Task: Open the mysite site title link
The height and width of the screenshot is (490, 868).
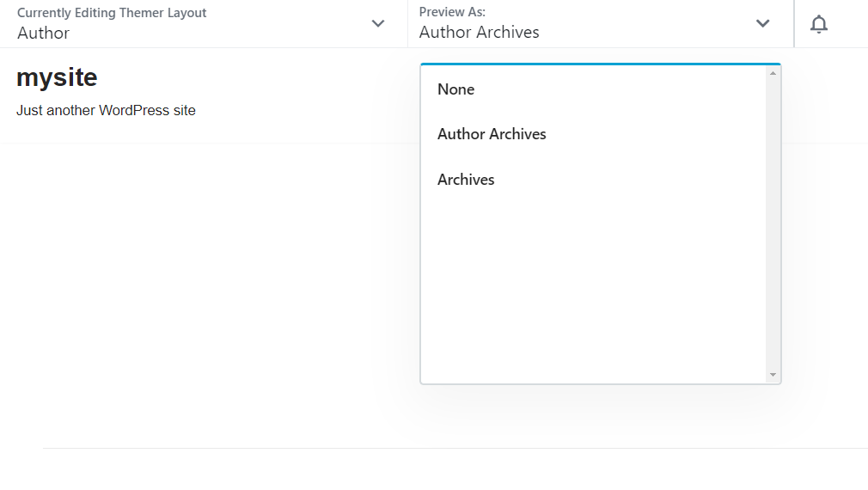Action: 57,77
